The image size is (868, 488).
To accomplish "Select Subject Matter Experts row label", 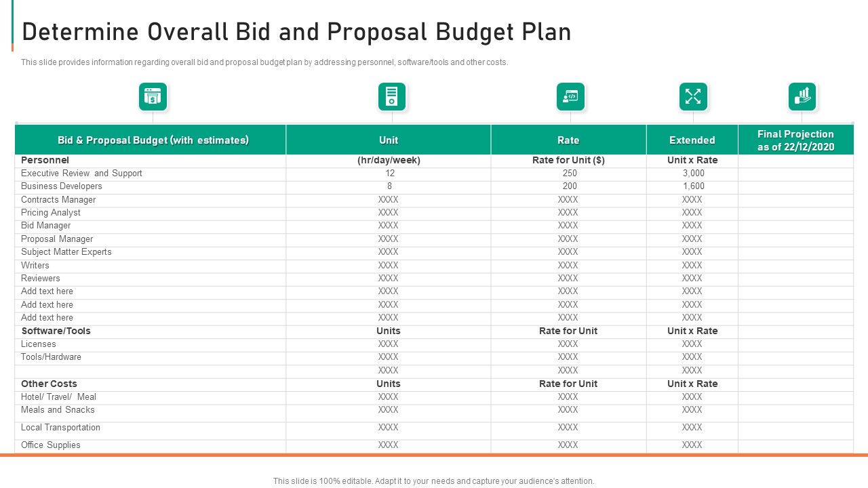I will (66, 252).
